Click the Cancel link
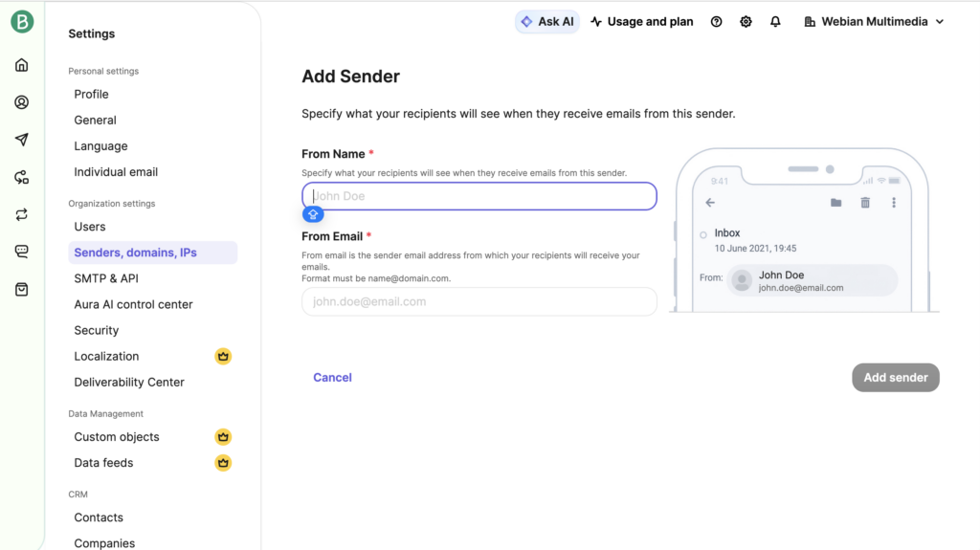 332,378
